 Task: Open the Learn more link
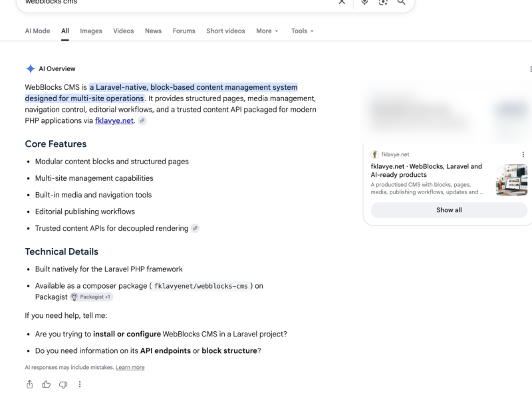130,368
